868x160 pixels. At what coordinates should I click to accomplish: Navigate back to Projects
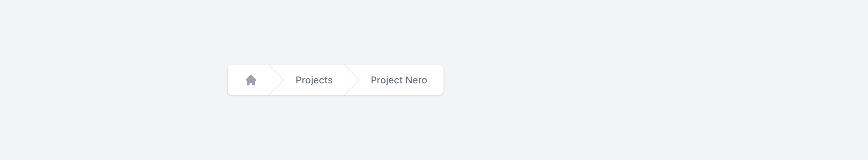tap(314, 80)
